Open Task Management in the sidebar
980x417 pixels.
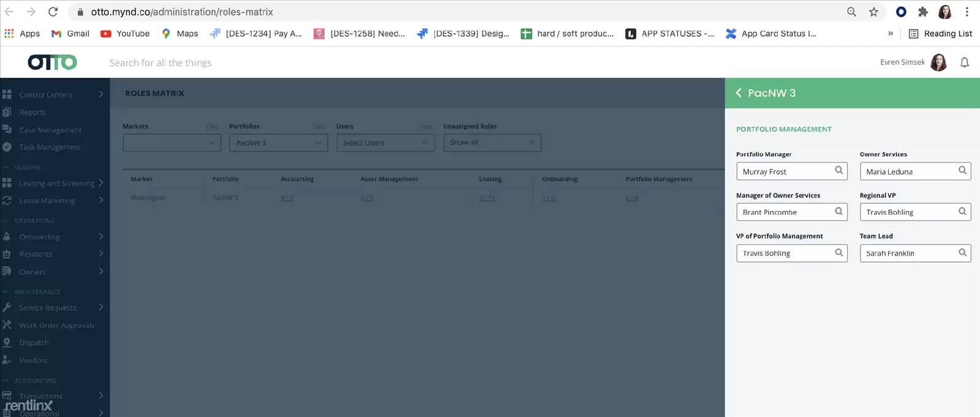(50, 147)
